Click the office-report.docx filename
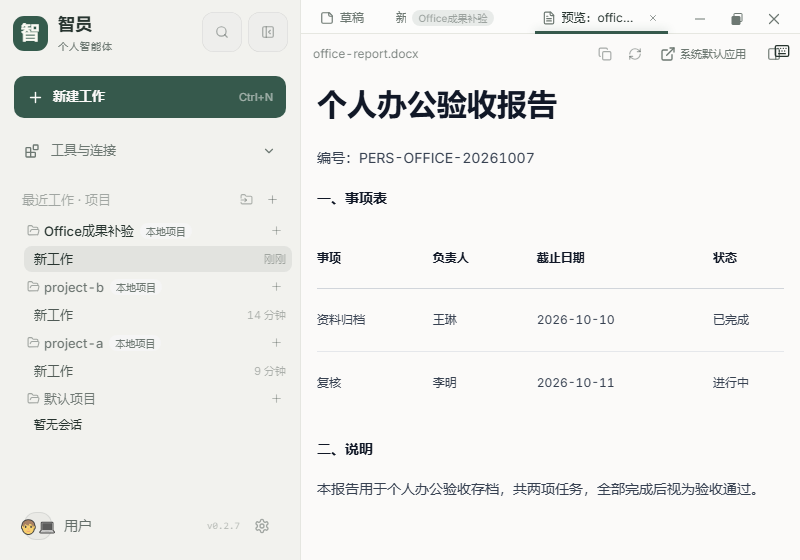The height and width of the screenshot is (560, 800). click(x=366, y=54)
